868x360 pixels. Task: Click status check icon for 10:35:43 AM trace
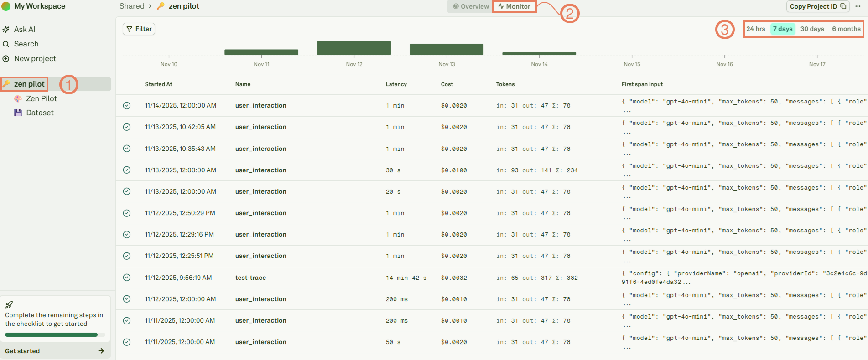point(127,149)
